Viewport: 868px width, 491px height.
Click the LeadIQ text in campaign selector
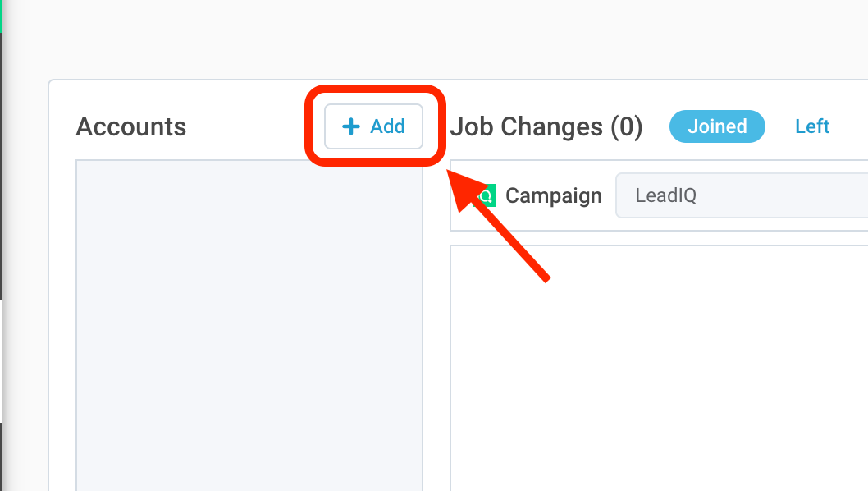pyautogui.click(x=665, y=195)
